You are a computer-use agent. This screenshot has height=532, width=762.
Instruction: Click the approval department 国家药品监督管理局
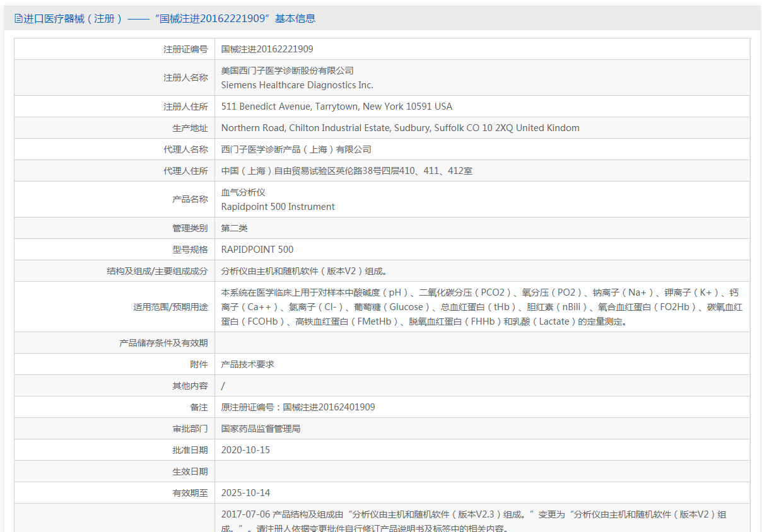coord(261,429)
